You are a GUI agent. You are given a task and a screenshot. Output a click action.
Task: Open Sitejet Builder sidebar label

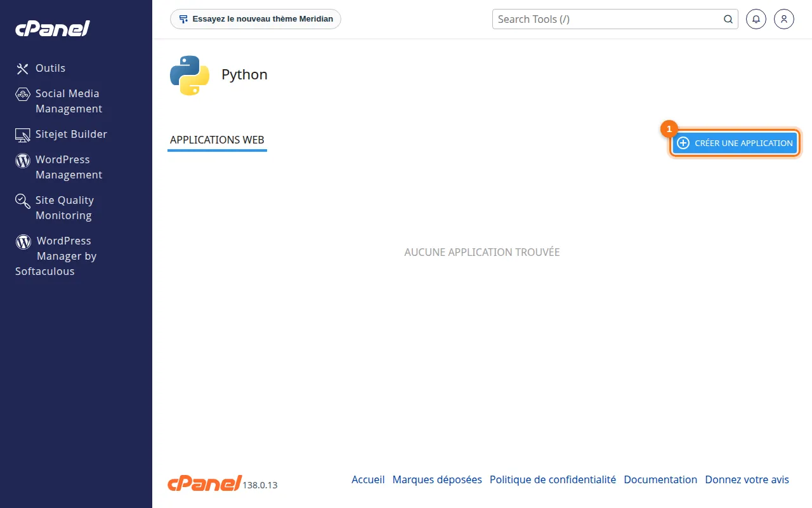coord(71,134)
